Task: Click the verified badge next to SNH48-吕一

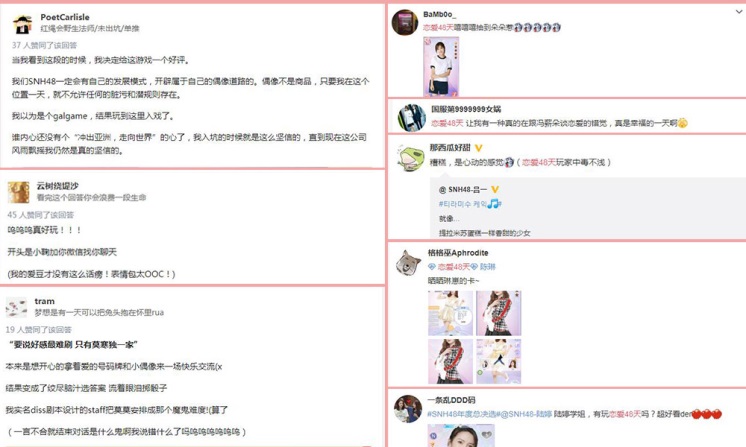Action: coord(495,189)
